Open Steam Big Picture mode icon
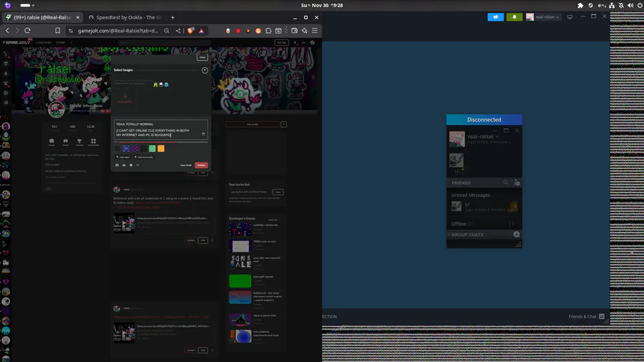 [x=570, y=17]
